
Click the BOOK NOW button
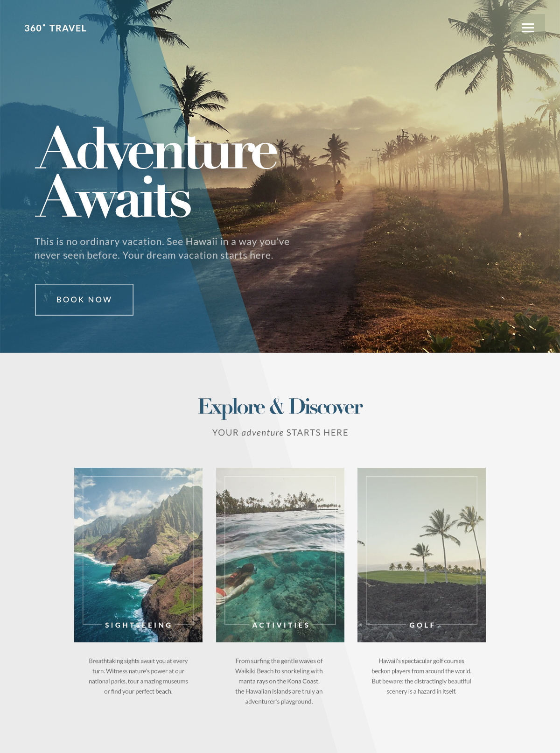[x=84, y=300]
